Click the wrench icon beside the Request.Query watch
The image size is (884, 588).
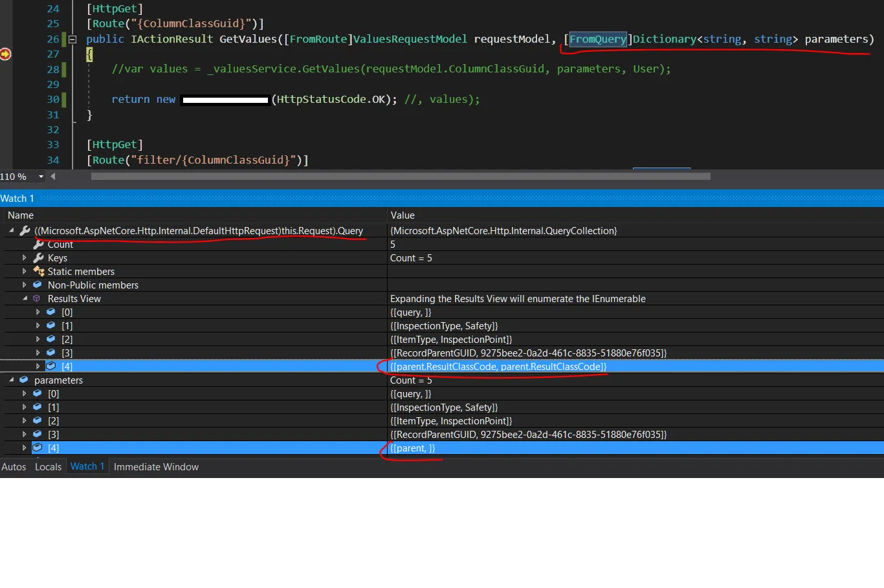(x=25, y=231)
